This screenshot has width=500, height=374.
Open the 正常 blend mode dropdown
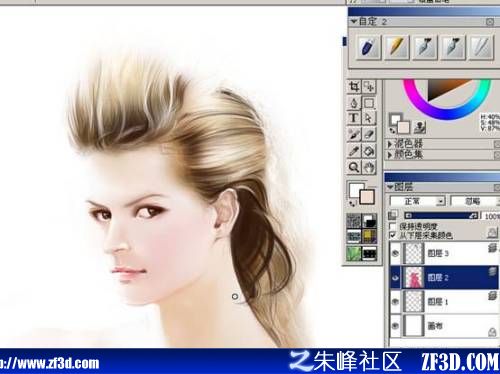click(417, 201)
